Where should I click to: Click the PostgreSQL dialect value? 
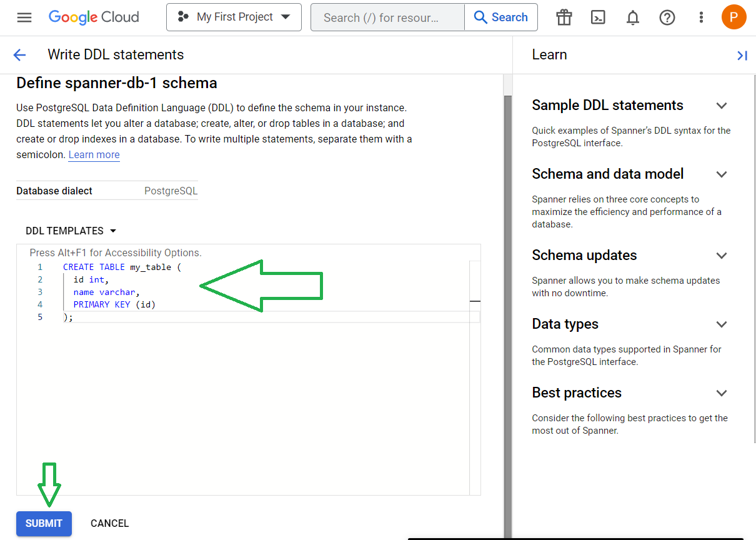171,191
